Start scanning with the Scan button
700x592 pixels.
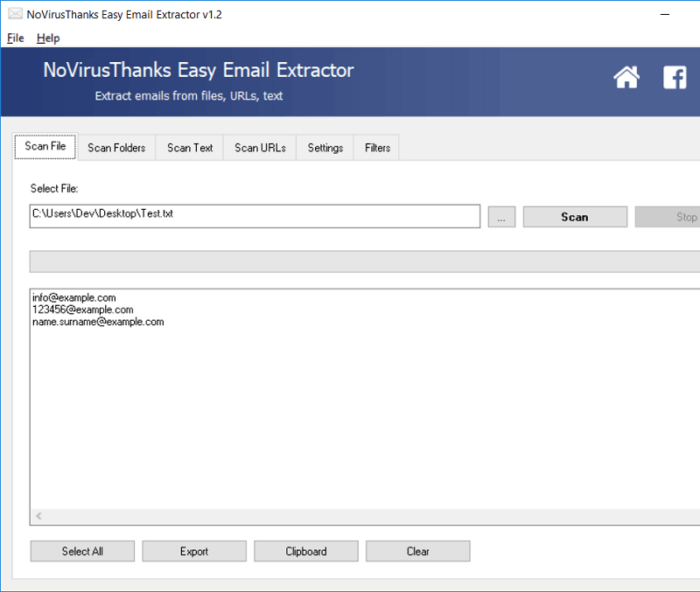(x=575, y=217)
